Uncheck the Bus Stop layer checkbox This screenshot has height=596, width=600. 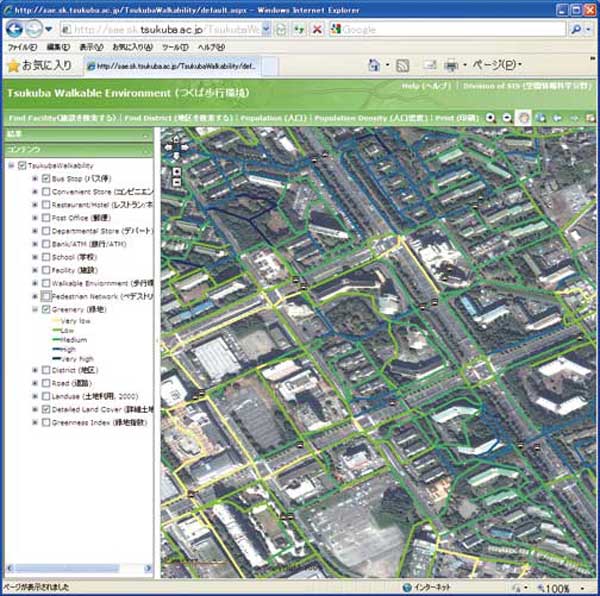pyautogui.click(x=46, y=179)
